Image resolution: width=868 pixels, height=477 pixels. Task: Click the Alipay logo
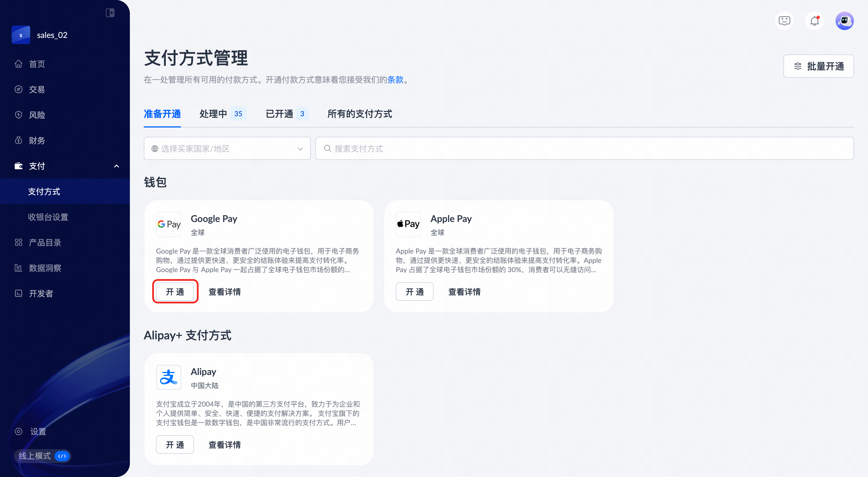pos(169,377)
